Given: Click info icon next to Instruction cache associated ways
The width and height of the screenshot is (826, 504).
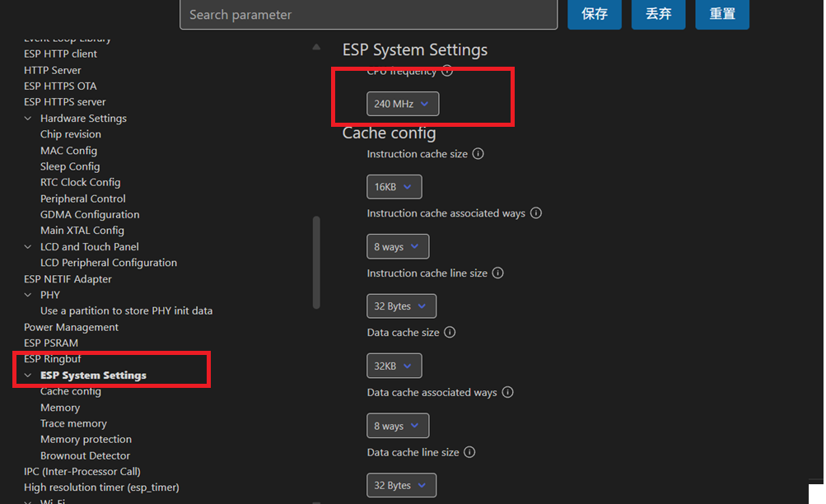Looking at the screenshot, I should click(x=536, y=213).
